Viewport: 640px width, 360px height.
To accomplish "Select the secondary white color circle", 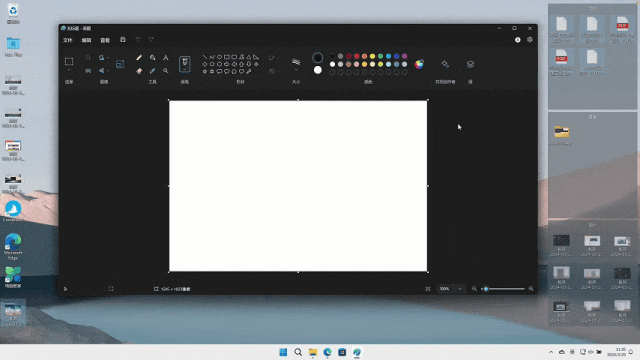I will pyautogui.click(x=318, y=70).
